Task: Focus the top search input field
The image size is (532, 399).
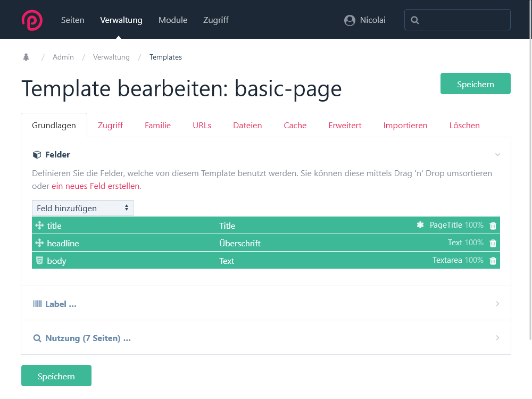Action: 458,20
